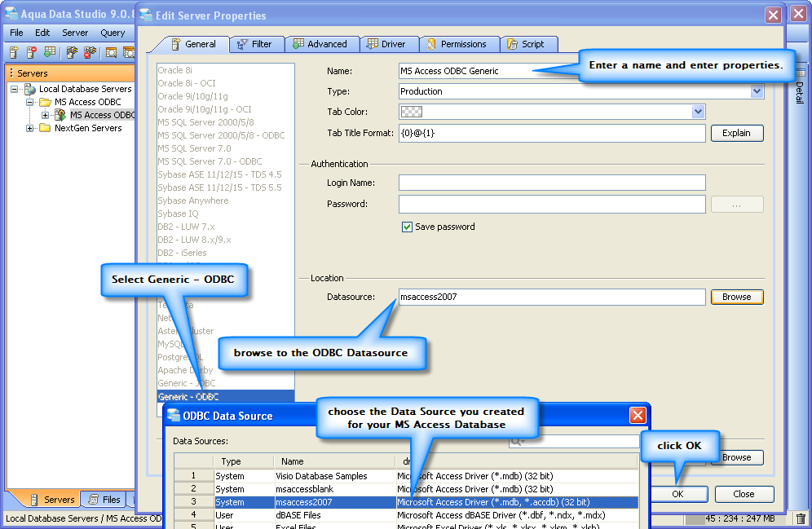Click the open folder icon of MS Access ODBC
The image size is (812, 529).
(46, 102)
